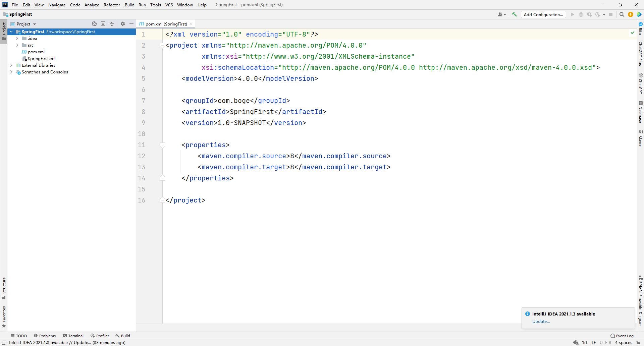This screenshot has width=644, height=346.
Task: Open the TODO tool window
Action: tap(19, 336)
